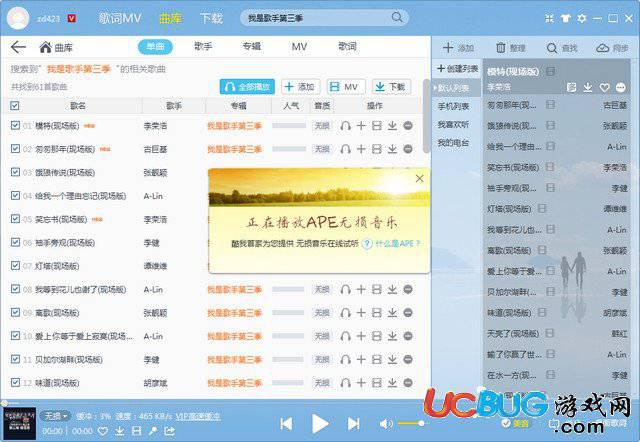Image resolution: width=640 pixels, height=442 pixels.
Task: Click 查找 search in playlist panel
Action: (551, 48)
